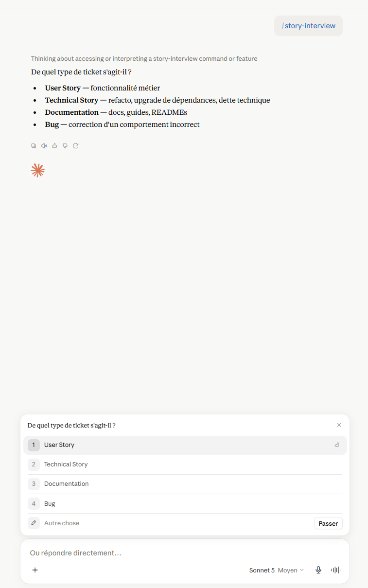Viewport: 368px width, 588px height.
Task: Open attachments with the plus icon
Action: 35,570
